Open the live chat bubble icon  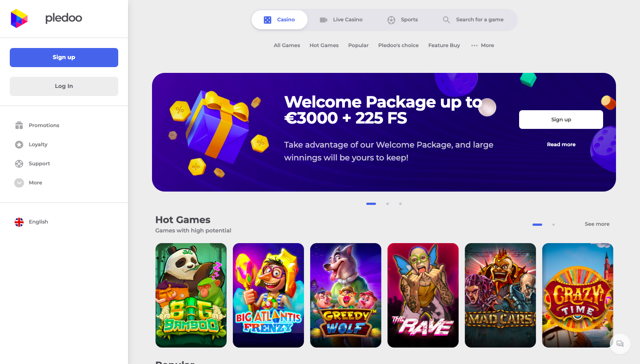[x=620, y=344]
